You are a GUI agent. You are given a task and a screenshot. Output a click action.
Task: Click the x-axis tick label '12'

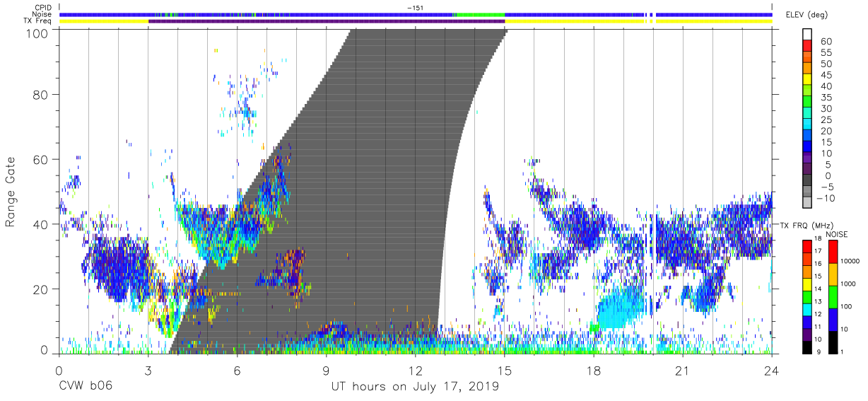416,371
